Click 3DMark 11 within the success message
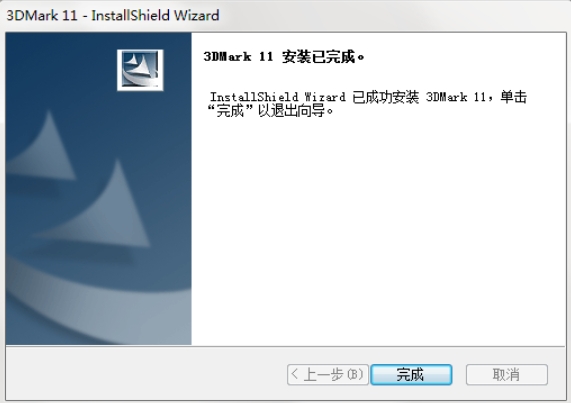571x403 pixels. (456, 97)
